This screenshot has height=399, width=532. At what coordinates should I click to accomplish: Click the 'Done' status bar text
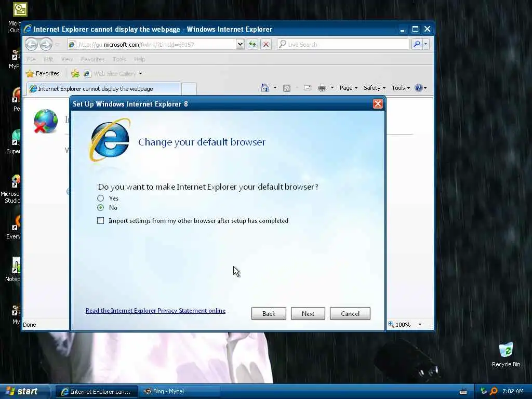click(x=30, y=325)
